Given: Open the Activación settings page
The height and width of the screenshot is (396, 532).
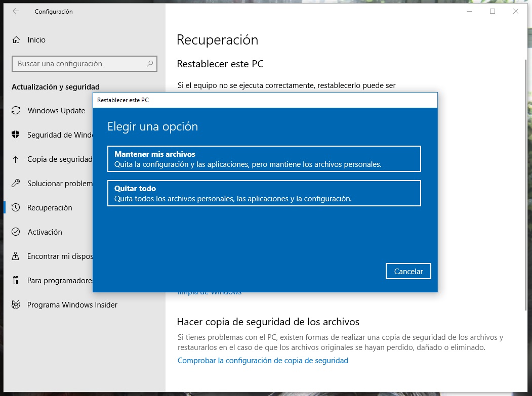Looking at the screenshot, I should click(x=46, y=232).
